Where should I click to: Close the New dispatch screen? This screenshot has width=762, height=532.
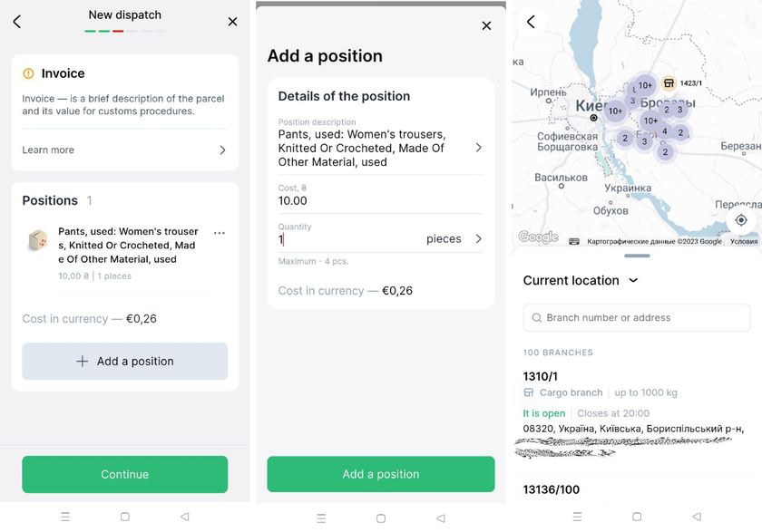coord(232,22)
